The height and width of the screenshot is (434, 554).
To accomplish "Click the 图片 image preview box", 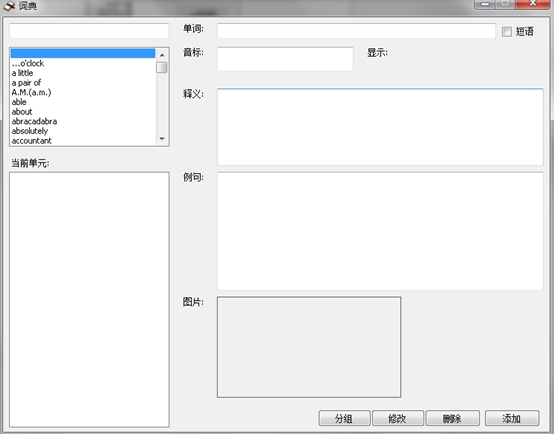I will point(309,347).
